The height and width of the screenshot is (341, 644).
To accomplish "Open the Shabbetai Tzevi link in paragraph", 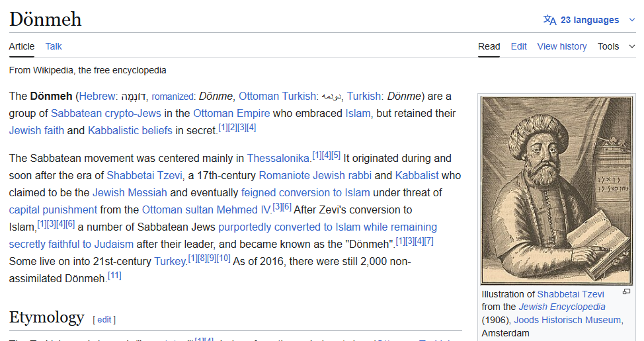I will tap(144, 176).
